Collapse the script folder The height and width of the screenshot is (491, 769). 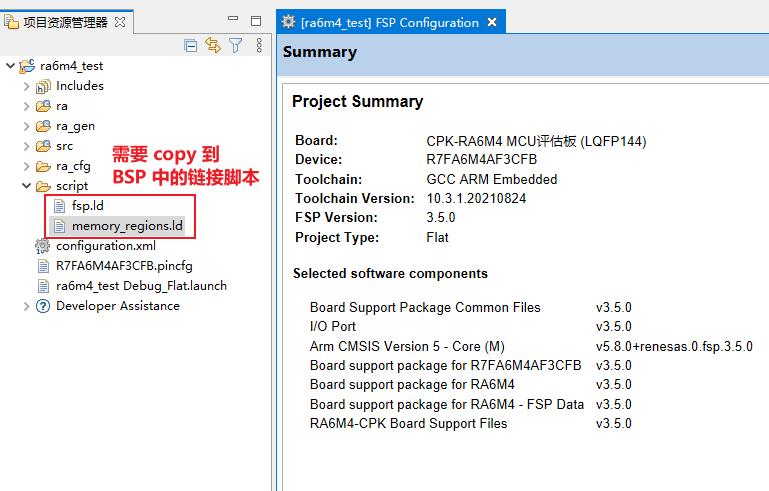pos(27,186)
